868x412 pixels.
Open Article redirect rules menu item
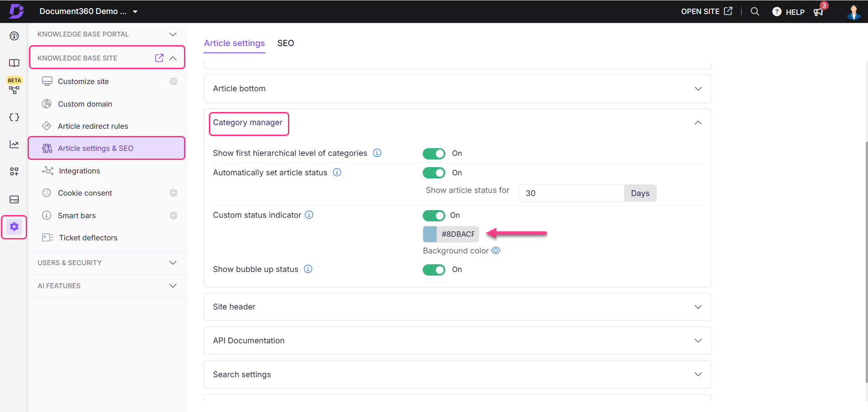(x=107, y=126)
